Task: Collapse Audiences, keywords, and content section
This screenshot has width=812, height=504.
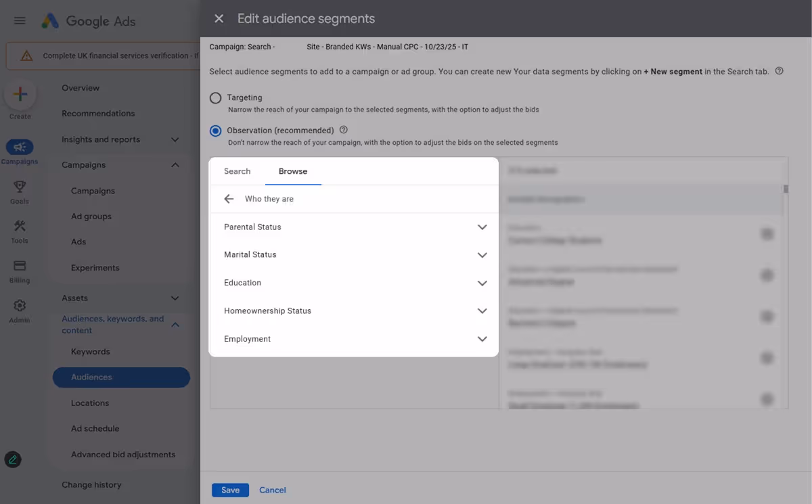Action: pyautogui.click(x=175, y=325)
